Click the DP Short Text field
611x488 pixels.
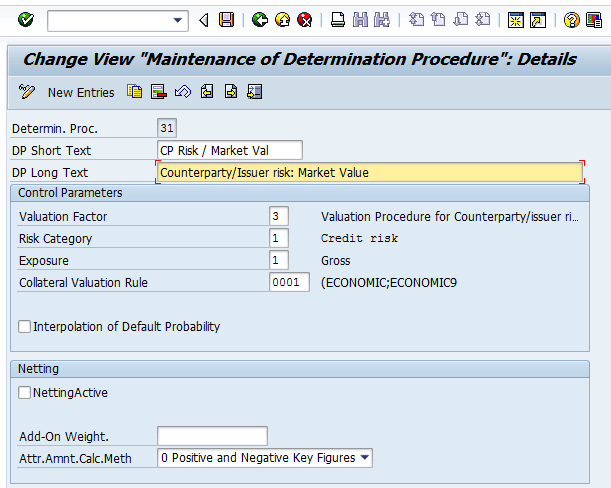pos(229,150)
